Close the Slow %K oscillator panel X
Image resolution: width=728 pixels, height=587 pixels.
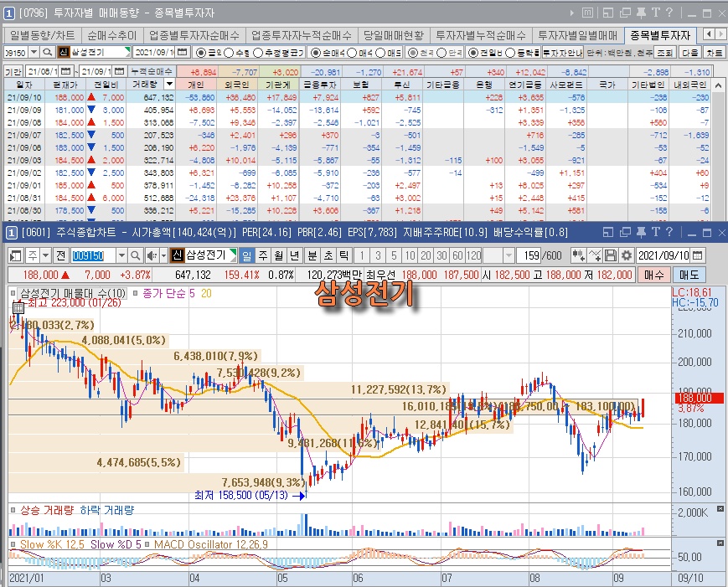[x=720, y=543]
